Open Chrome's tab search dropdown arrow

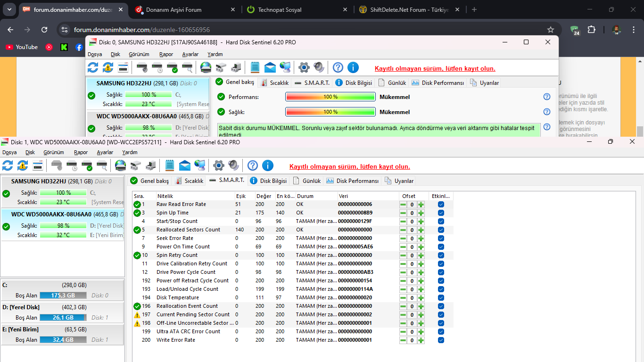point(10,9)
